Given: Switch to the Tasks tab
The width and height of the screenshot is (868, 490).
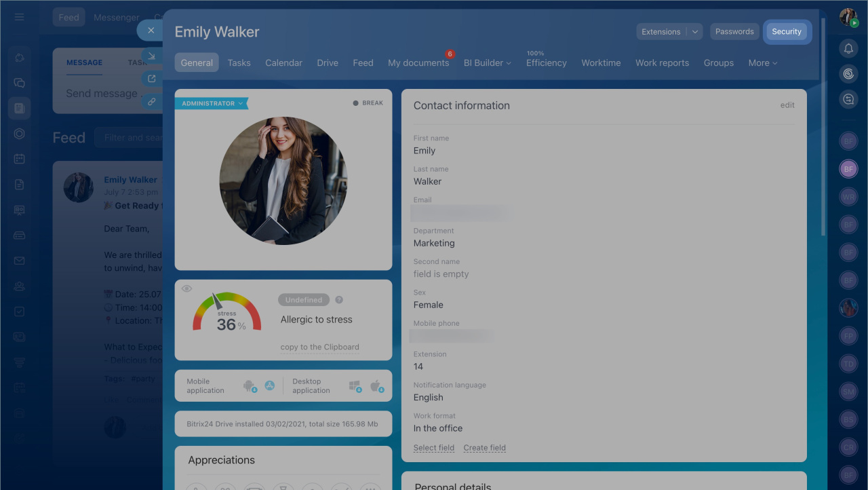Looking at the screenshot, I should (239, 63).
